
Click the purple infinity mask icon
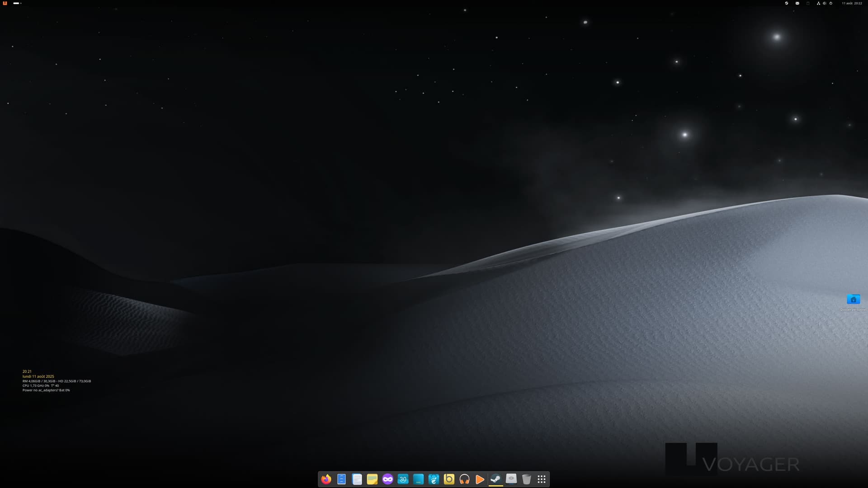(387, 479)
